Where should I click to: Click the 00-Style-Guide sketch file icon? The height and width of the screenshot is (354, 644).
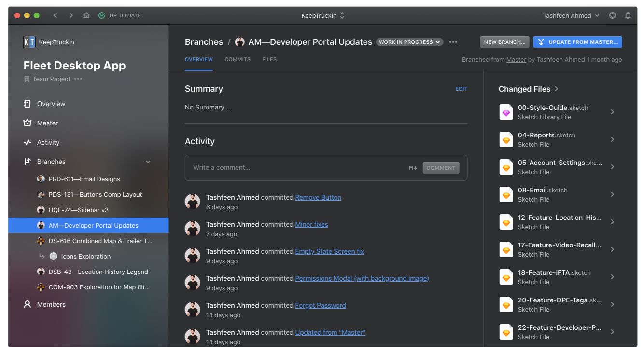(506, 112)
